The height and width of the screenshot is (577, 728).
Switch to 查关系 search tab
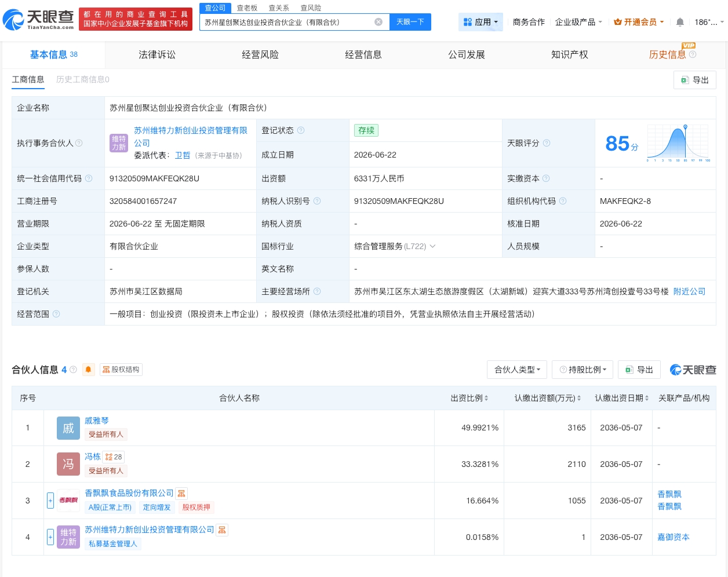279,8
